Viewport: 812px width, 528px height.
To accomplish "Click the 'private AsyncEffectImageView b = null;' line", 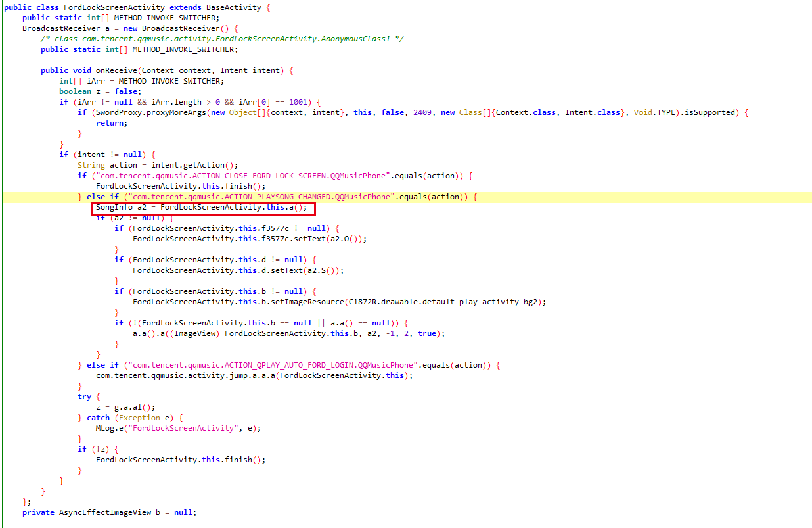I will coord(109,512).
